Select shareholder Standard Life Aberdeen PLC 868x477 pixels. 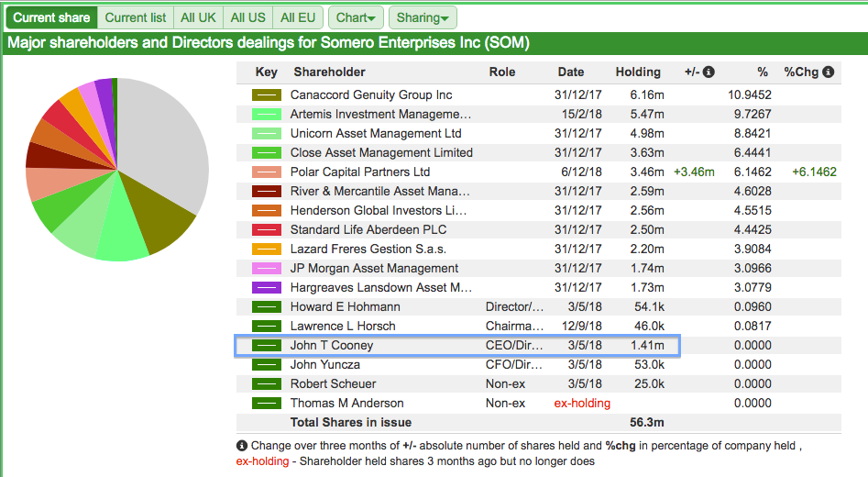[368, 230]
